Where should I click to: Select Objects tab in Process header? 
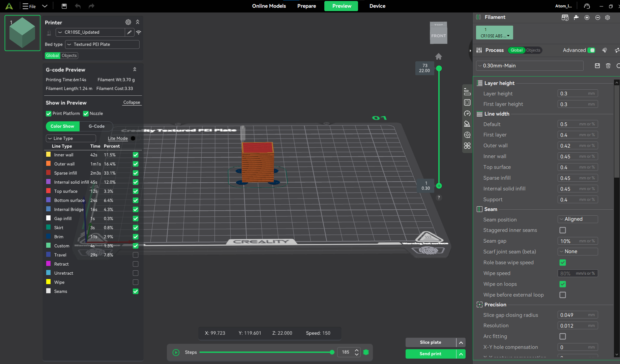click(533, 50)
